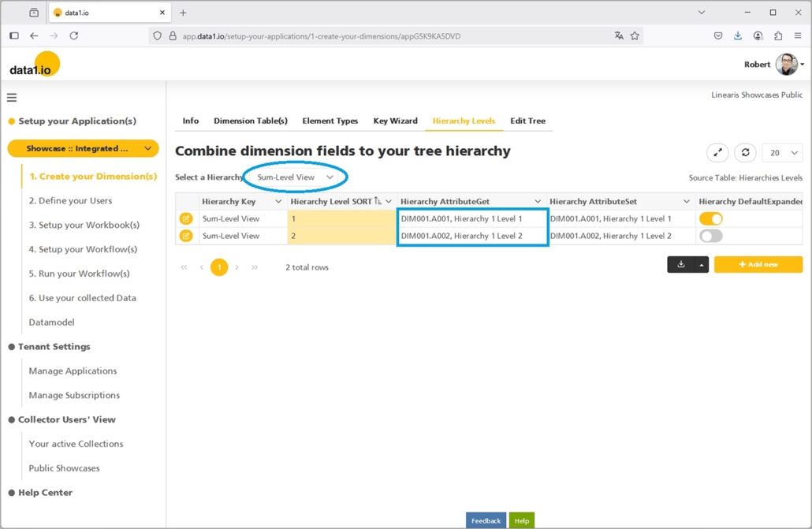Screen dimensions: 812x529
Task: Open 3. Setup your Workbook(s)
Action: coord(84,225)
